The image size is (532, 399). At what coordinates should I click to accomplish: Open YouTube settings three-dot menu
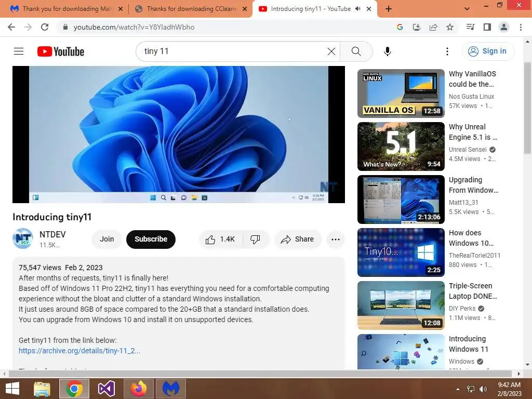(x=447, y=51)
